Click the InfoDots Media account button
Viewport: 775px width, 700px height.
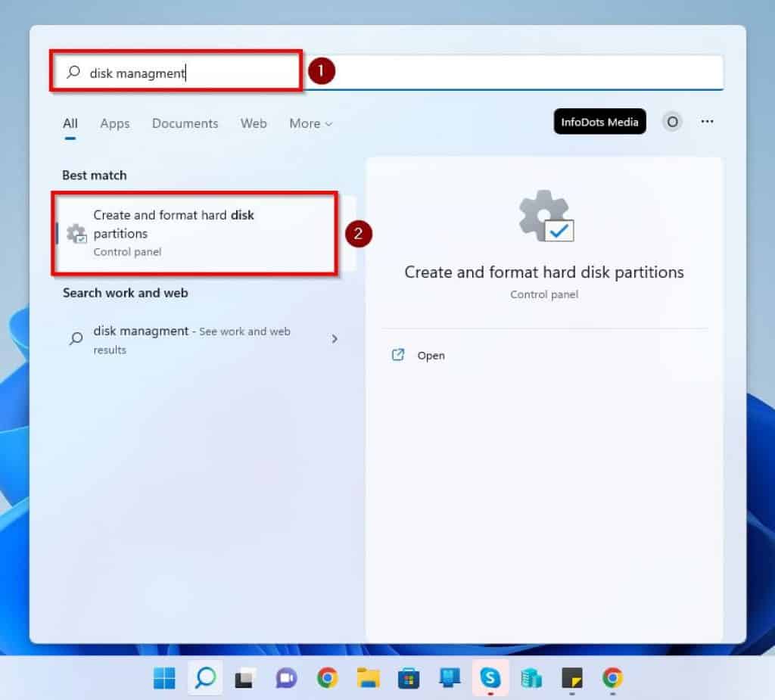click(x=599, y=122)
